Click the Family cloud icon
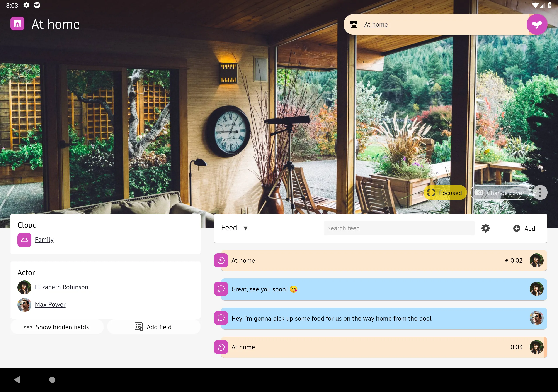The height and width of the screenshot is (392, 558). (x=24, y=240)
